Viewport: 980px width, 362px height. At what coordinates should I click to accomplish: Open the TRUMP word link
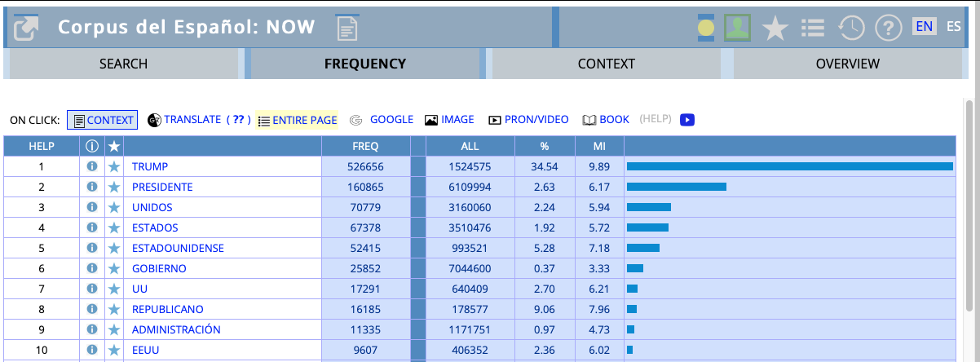(150, 166)
